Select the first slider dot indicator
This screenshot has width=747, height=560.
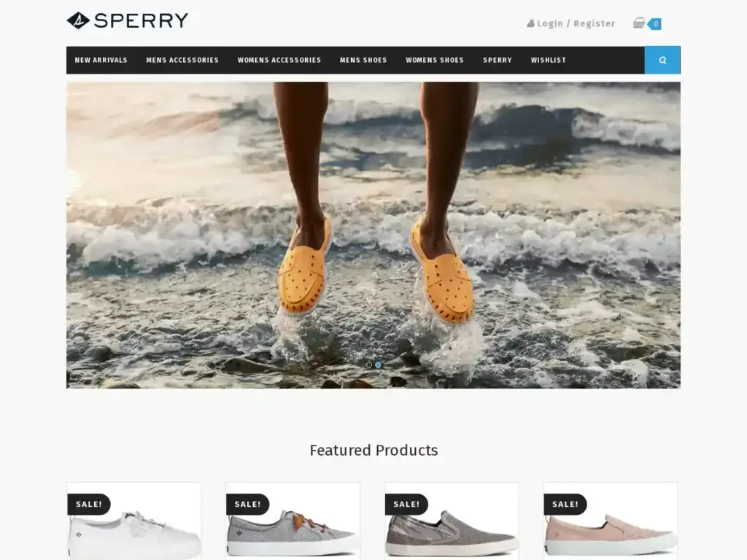368,365
